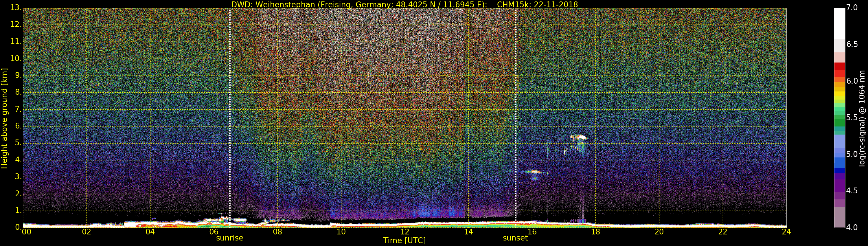This screenshot has width=868, height=246.
Task: Click the 24 tick at the time axis end
Action: coord(786,232)
